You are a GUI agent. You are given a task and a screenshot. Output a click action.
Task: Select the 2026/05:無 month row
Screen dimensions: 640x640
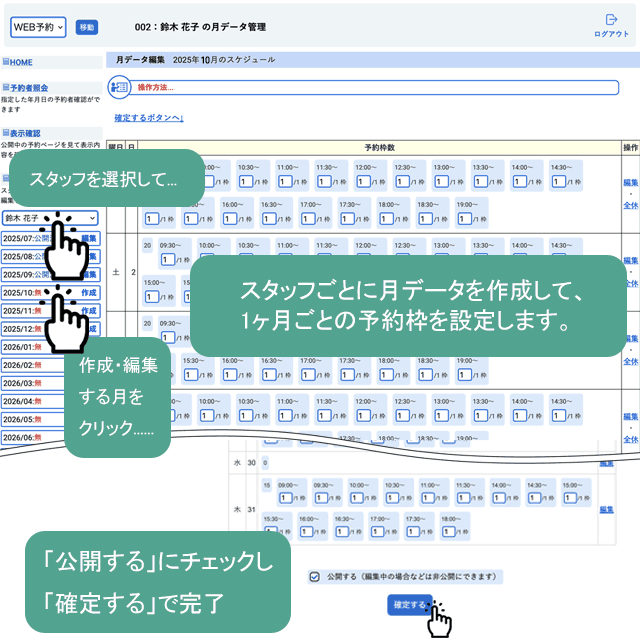pyautogui.click(x=33, y=419)
